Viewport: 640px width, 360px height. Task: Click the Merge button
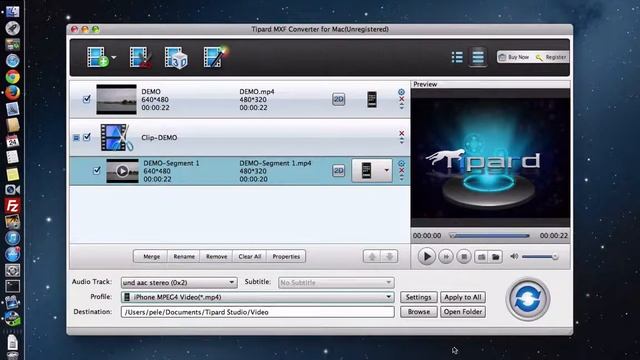point(151,256)
